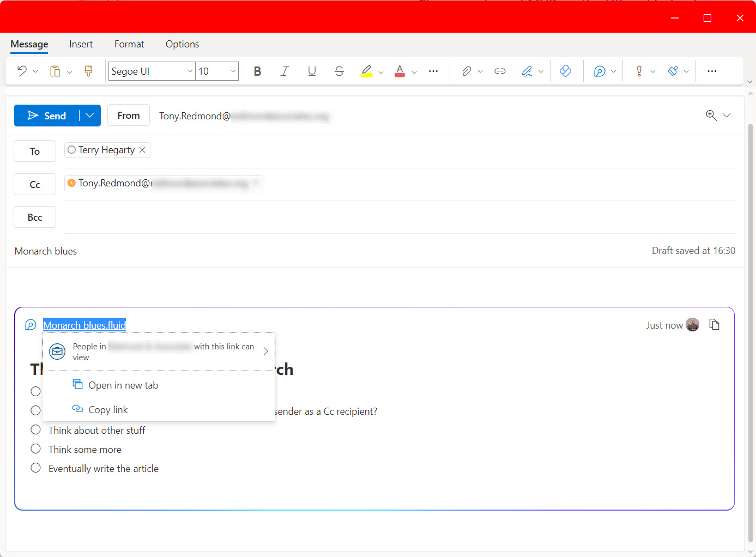Click the Format Painter icon

tap(88, 71)
